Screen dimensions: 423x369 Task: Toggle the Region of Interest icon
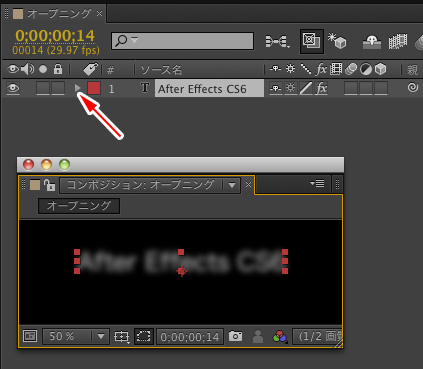coord(144,336)
